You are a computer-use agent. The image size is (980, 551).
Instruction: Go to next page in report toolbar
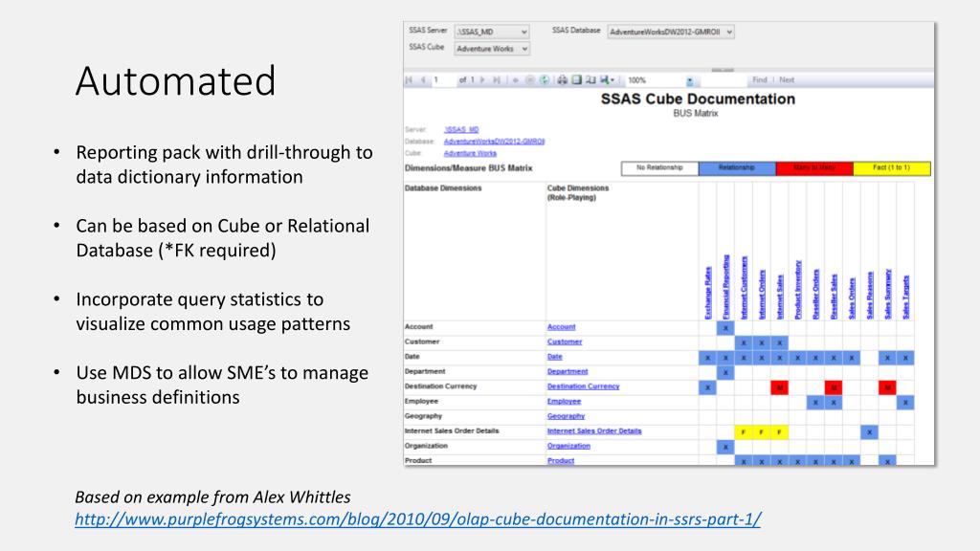click(482, 80)
